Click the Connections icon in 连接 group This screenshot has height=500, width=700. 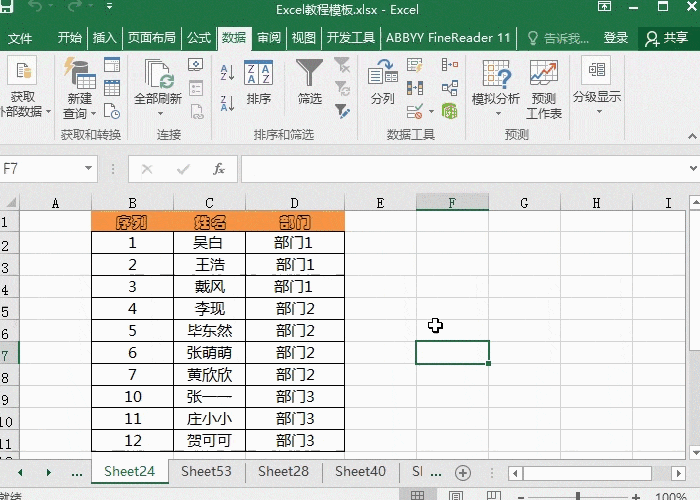click(196, 65)
